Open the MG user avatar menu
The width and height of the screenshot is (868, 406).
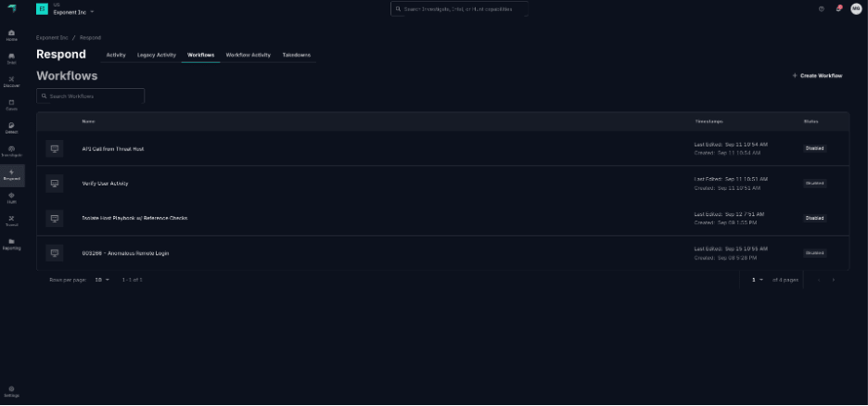[x=856, y=9]
